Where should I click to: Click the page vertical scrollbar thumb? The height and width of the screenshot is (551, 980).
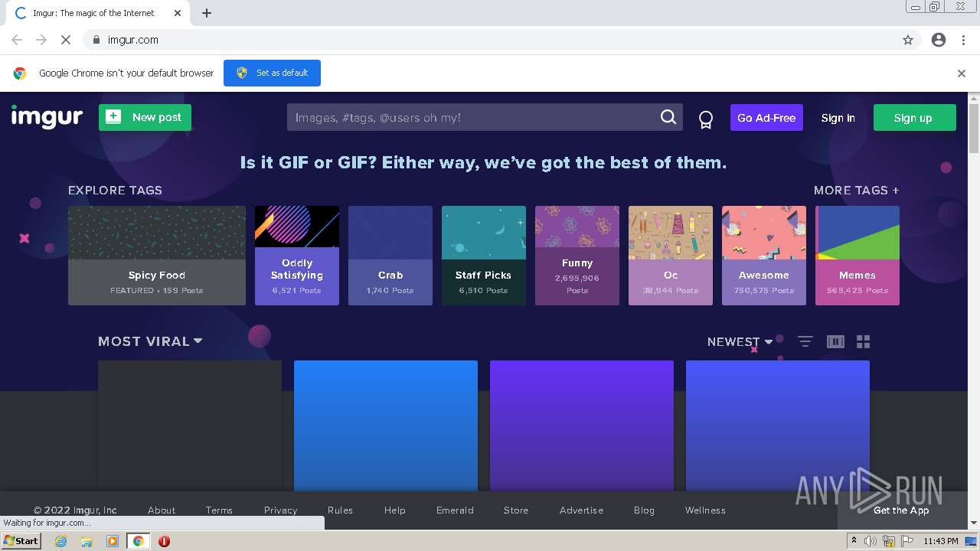[974, 129]
